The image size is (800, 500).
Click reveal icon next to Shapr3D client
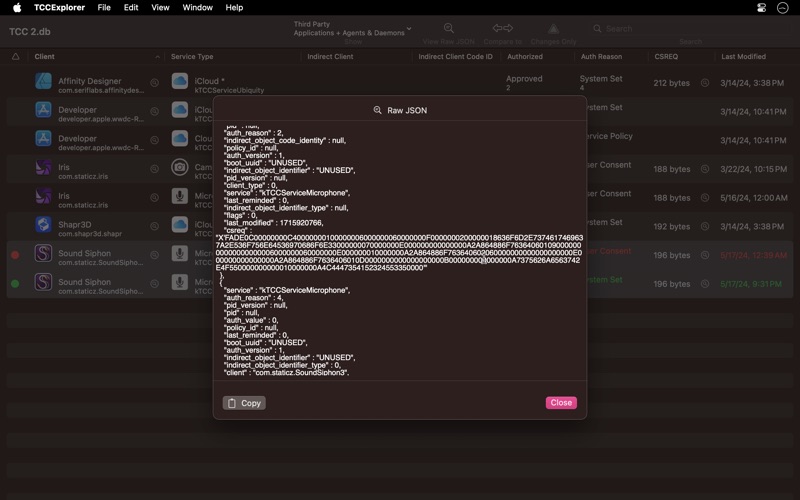(154, 226)
